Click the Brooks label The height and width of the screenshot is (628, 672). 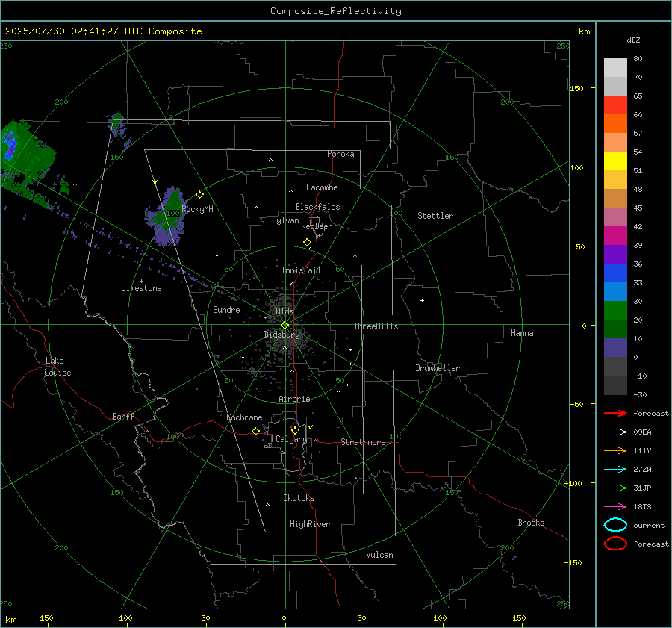tap(531, 523)
